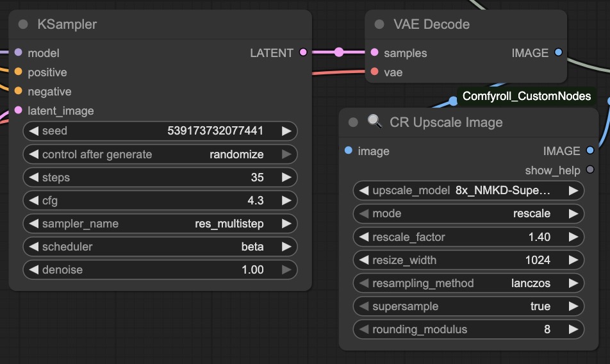Image resolution: width=610 pixels, height=364 pixels.
Task: Click the KSampler model input socket
Action: pos(19,52)
